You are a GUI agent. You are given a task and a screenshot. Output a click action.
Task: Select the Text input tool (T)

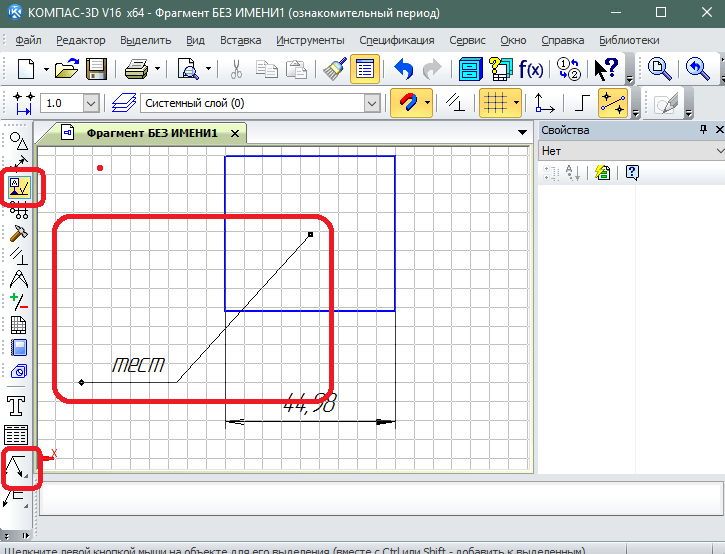click(x=17, y=406)
